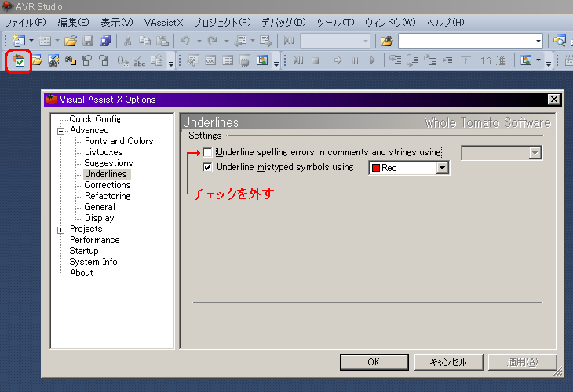Open the ファイル(F) menu
The image size is (573, 392).
25,23
